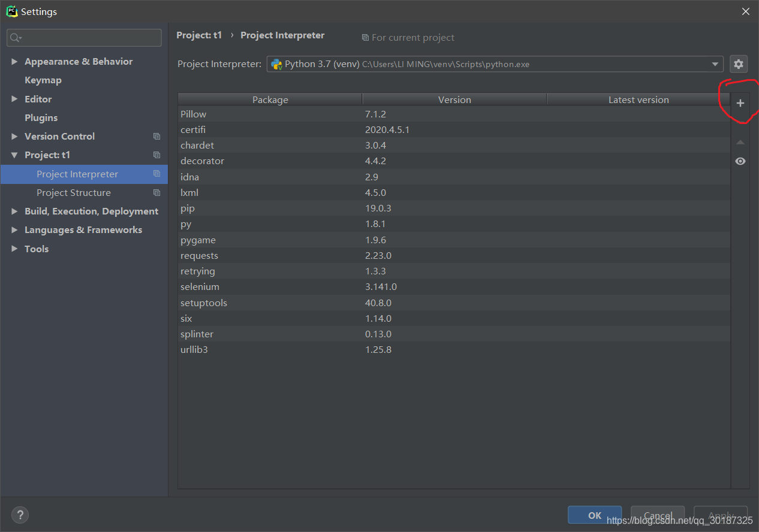Select the py package row
The height and width of the screenshot is (532, 759).
[454, 224]
